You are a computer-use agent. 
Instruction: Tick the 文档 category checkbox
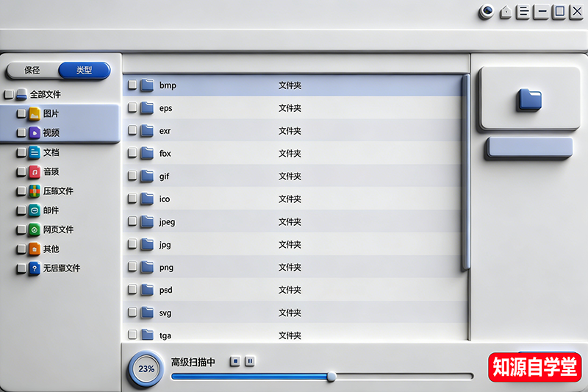click(x=21, y=152)
